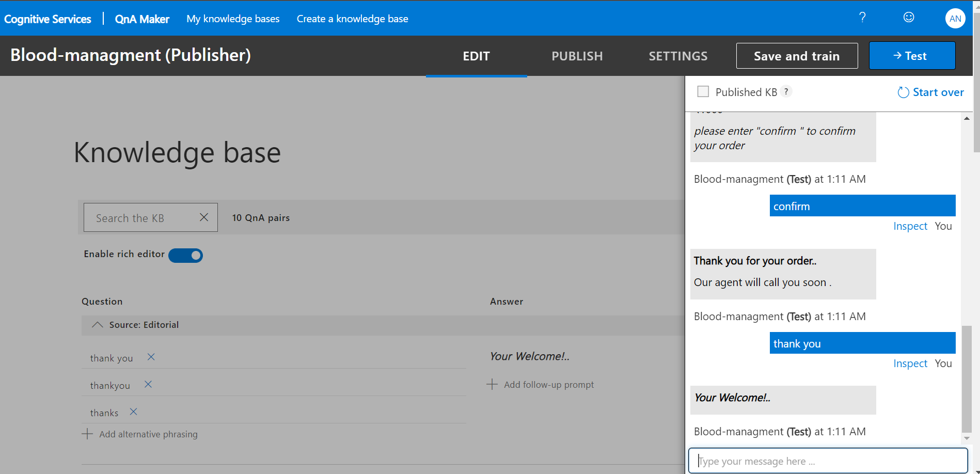Remove the 'thanks' alternative phrasing
The width and height of the screenshot is (980, 474).
coord(133,412)
